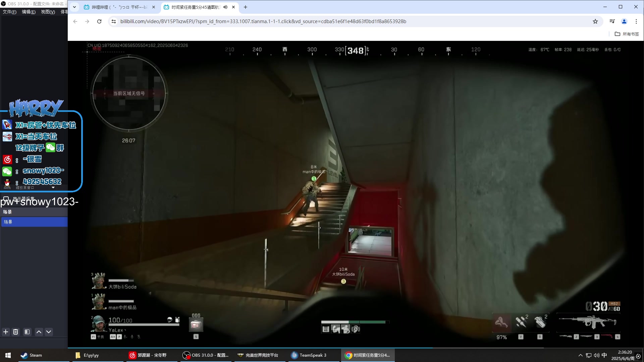Viewport: 644px width, 362px height.
Task: Open the Chrome profile icon
Action: [624, 21]
